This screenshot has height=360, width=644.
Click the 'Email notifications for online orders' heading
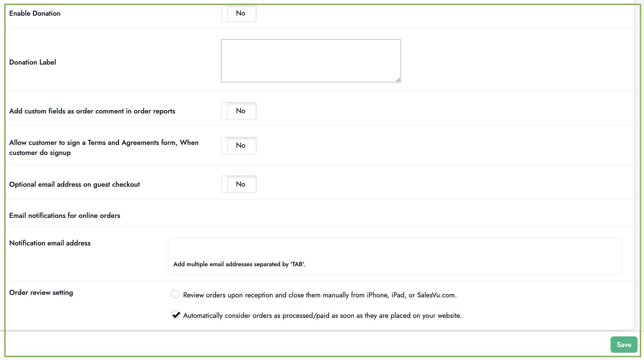coord(65,216)
